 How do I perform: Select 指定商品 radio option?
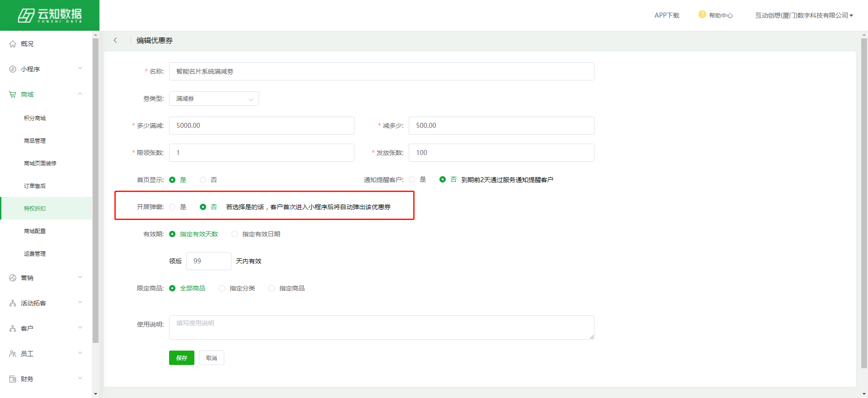(287, 288)
